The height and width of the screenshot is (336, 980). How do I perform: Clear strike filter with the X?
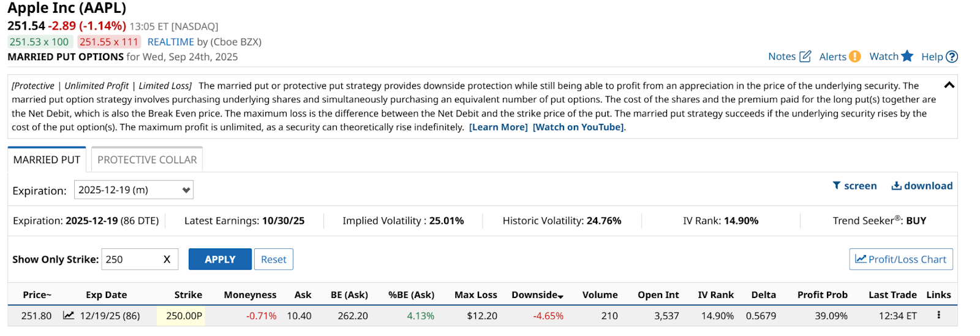click(167, 259)
